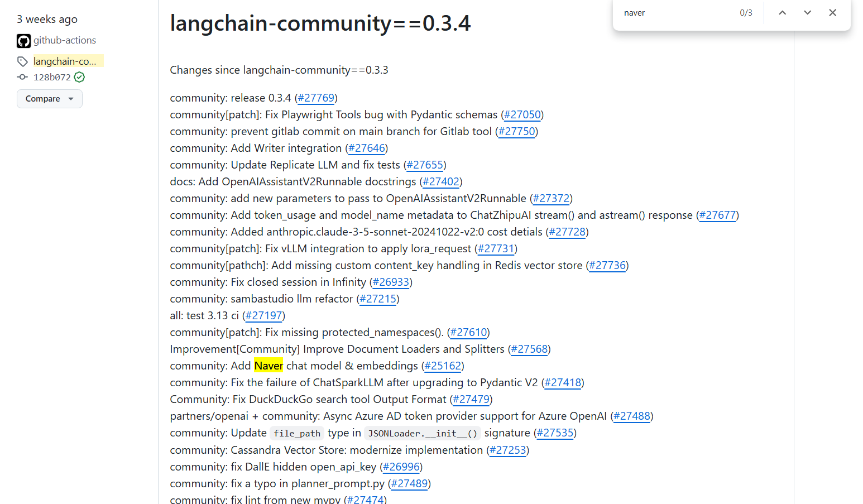Viewport: 863px width, 504px height.
Task: Open pull request #27253 link
Action: [x=507, y=450]
